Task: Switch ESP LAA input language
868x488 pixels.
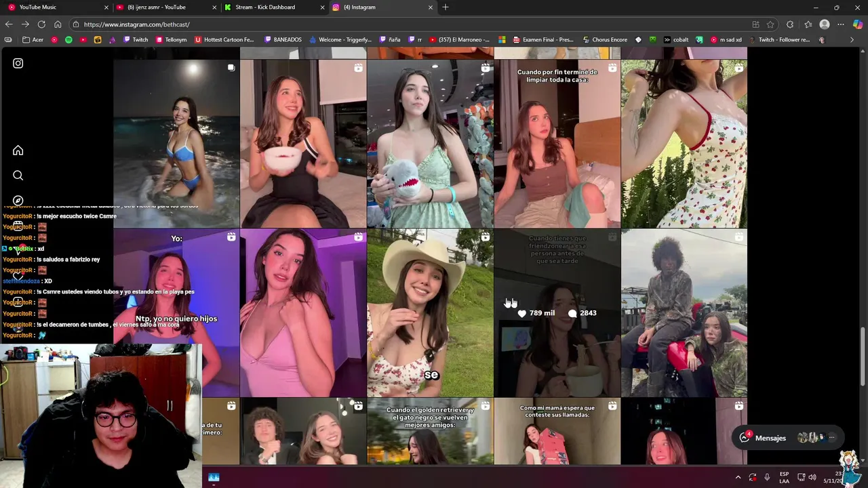Action: [x=784, y=477]
